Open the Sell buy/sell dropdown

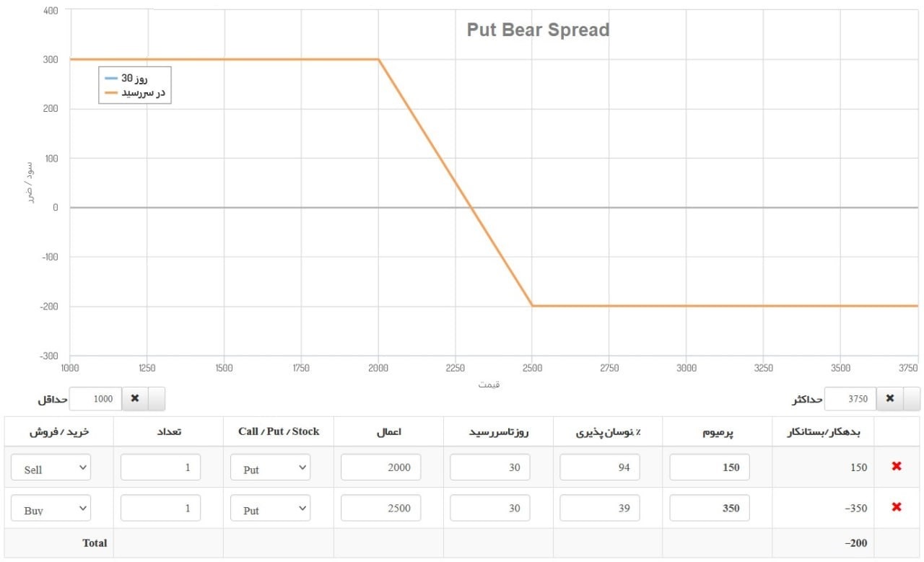(51, 467)
